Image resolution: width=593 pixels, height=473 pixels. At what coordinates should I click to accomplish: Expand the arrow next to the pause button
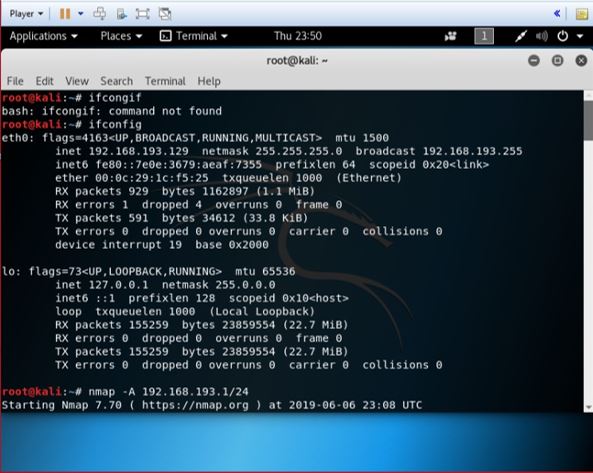[81, 14]
